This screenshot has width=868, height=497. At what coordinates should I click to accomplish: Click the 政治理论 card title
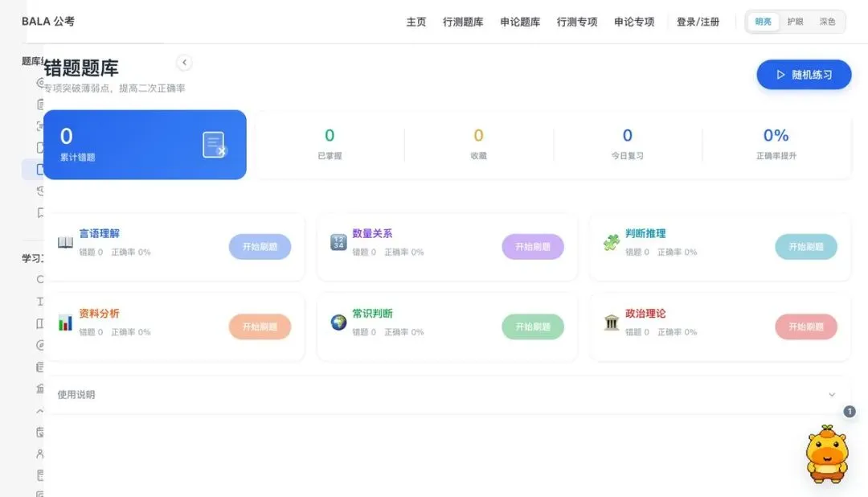[x=645, y=313]
